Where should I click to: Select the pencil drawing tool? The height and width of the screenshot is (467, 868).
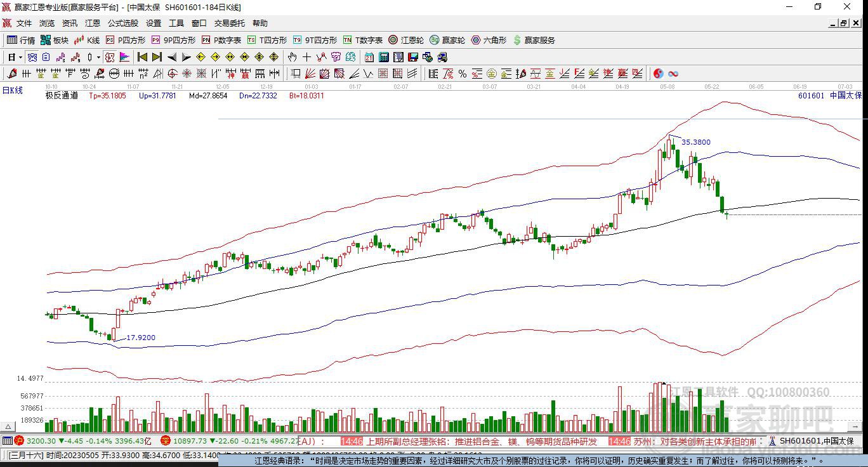[11, 74]
